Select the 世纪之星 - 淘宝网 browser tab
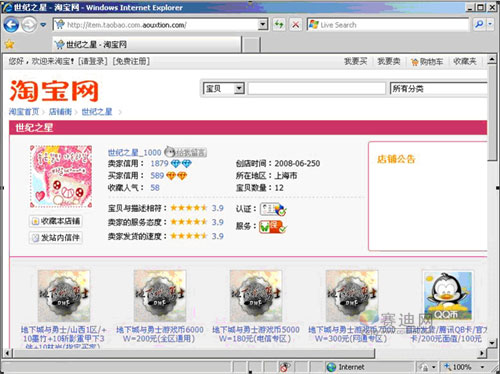The image size is (500, 374). [147, 44]
